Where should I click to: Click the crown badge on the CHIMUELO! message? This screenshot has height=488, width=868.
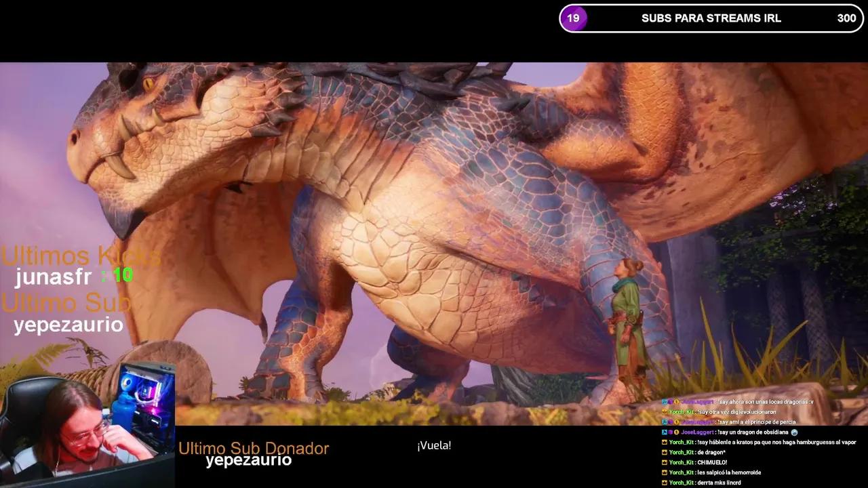(664, 462)
